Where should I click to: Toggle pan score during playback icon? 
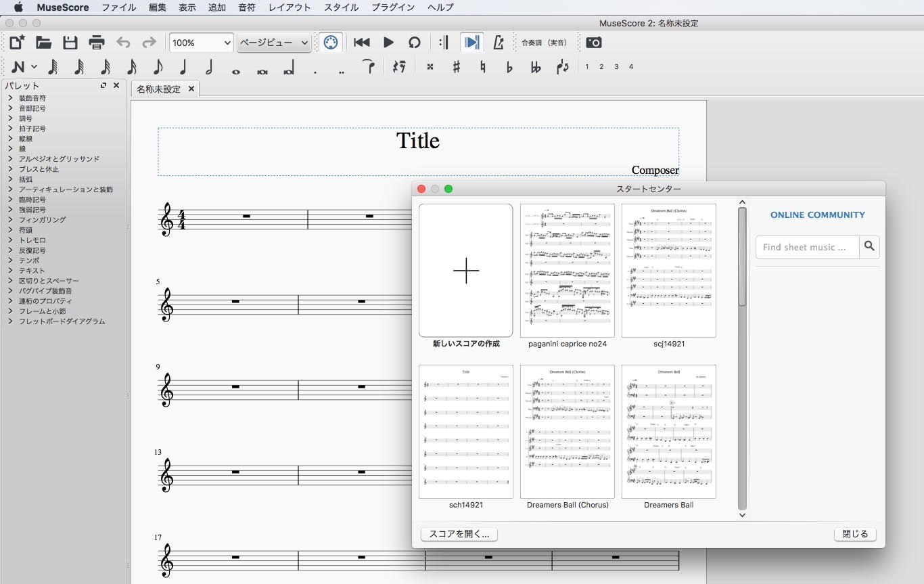pos(472,43)
